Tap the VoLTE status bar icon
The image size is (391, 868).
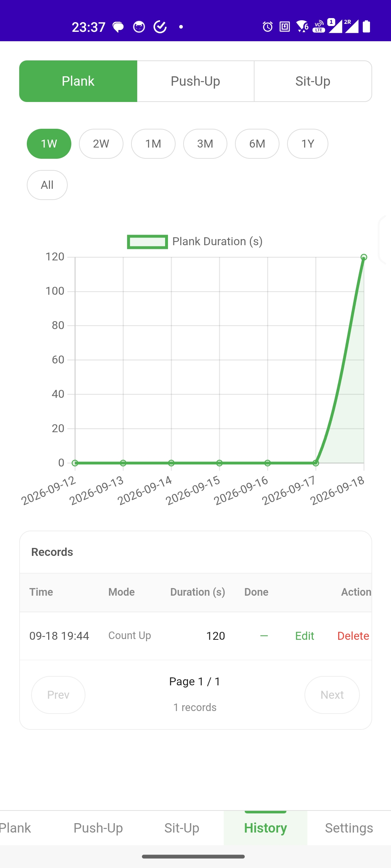pos(319,26)
